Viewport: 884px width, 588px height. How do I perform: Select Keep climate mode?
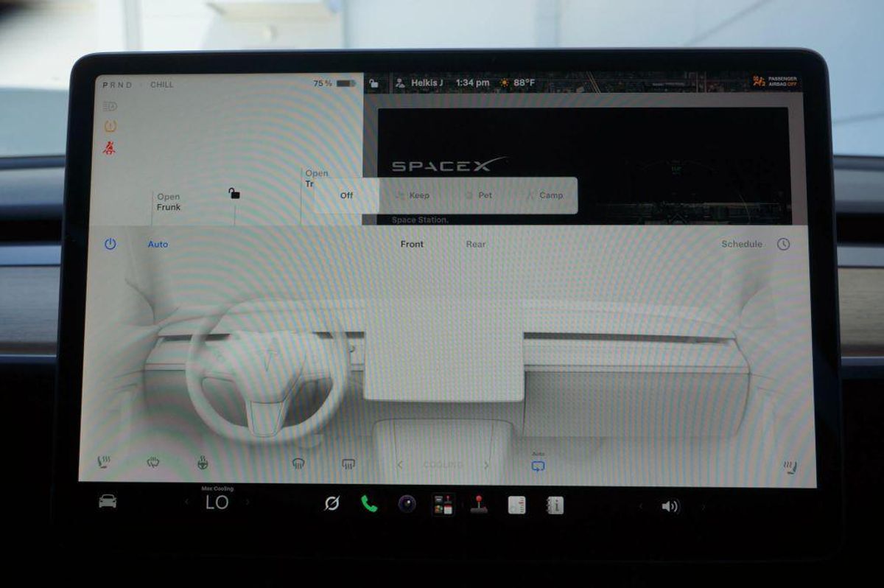click(x=413, y=195)
